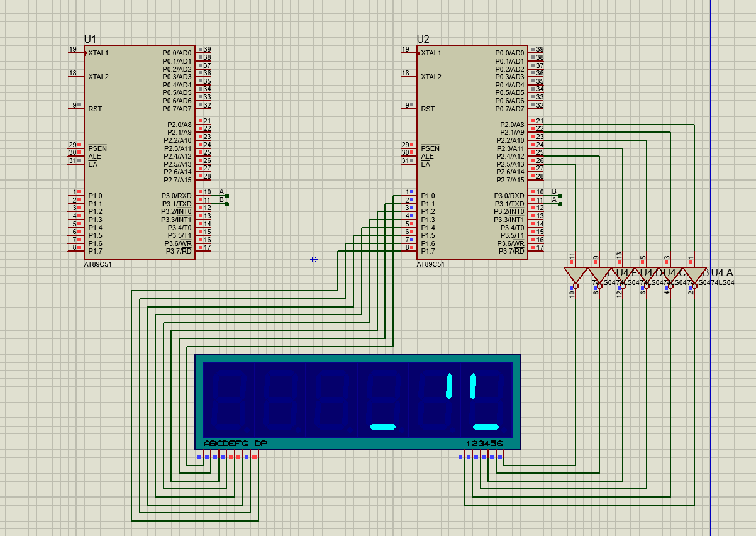Click terminal B at U1 P3.1/TXD
Screen dimensions: 756x536
(x=226, y=204)
